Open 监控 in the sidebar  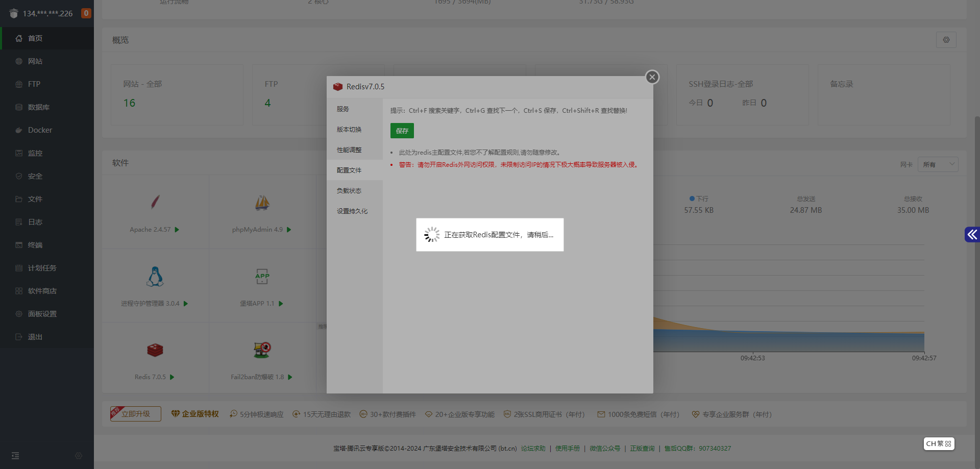pyautogui.click(x=47, y=153)
